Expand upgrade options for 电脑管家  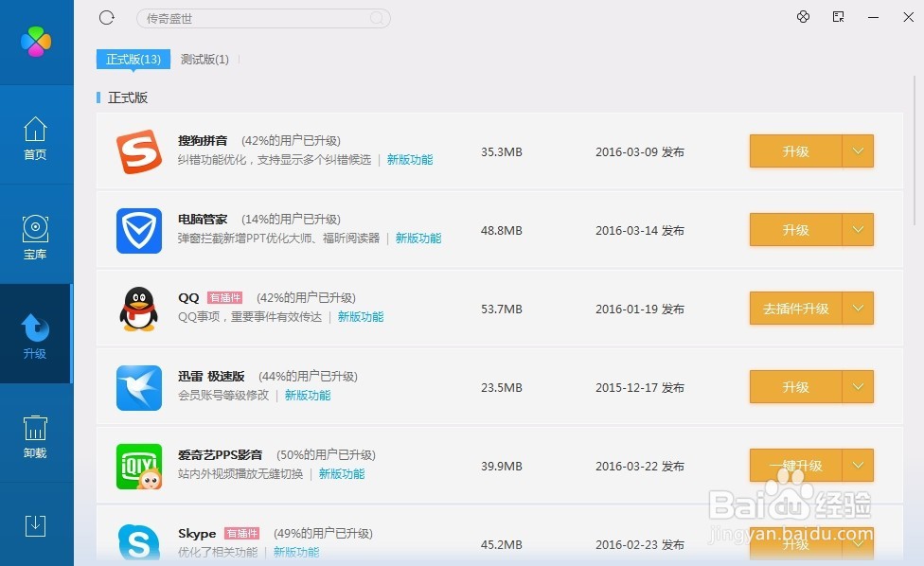858,229
